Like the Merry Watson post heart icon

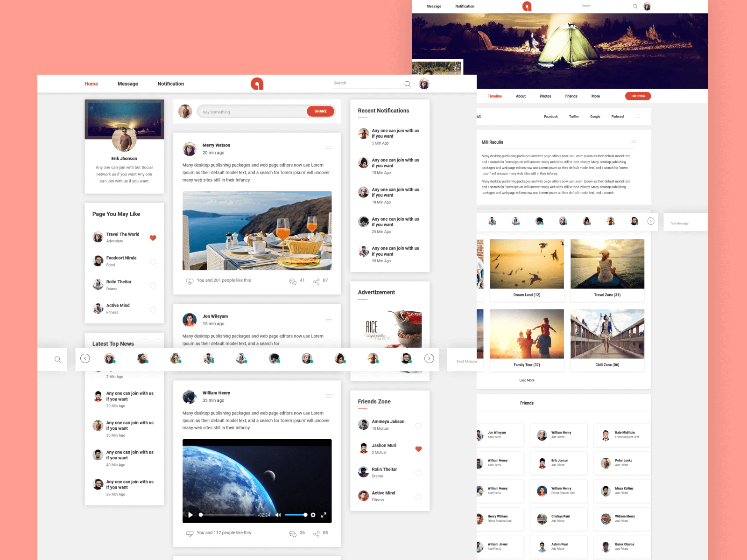click(x=190, y=281)
